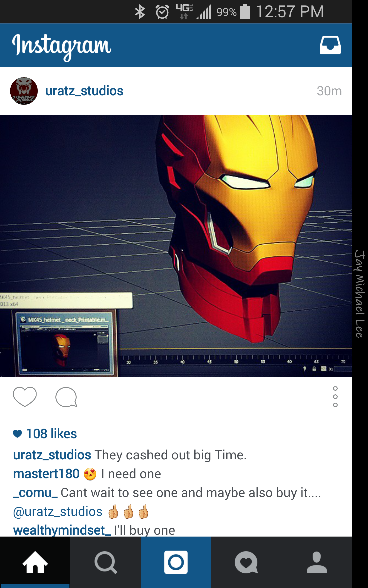Like the post with heart icon
The image size is (368, 588).
(25, 396)
